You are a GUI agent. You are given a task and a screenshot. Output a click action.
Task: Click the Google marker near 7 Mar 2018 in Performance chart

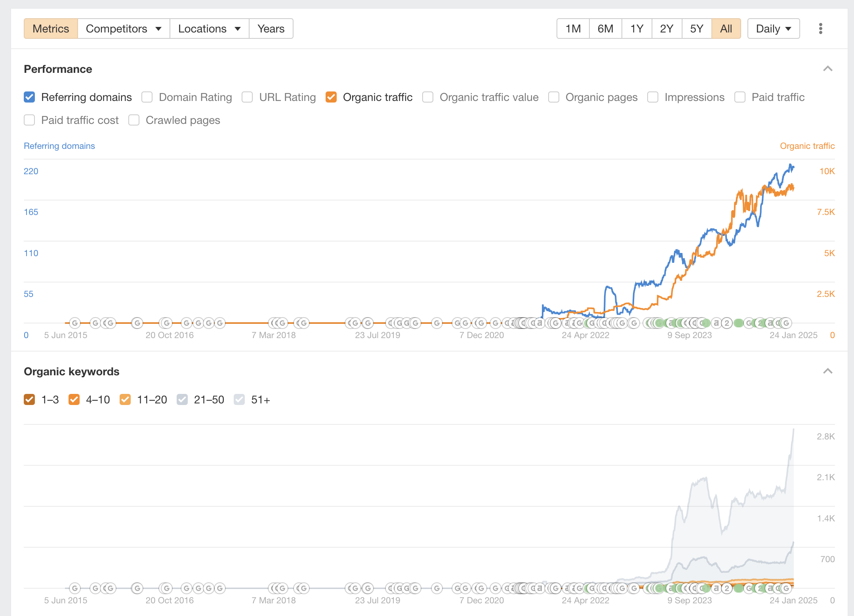coord(282,323)
